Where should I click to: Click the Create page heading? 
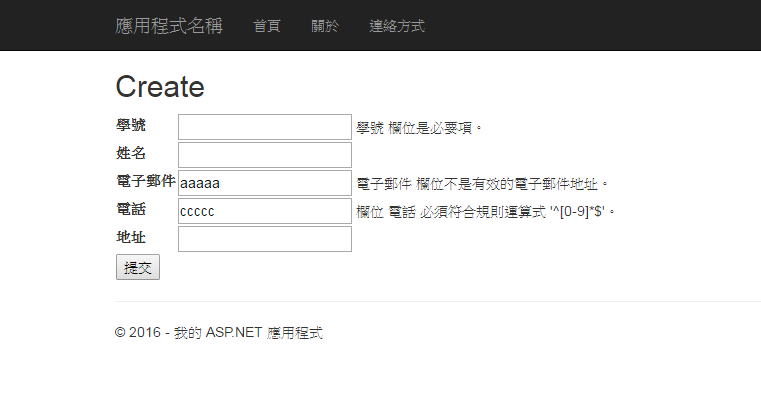click(x=160, y=86)
